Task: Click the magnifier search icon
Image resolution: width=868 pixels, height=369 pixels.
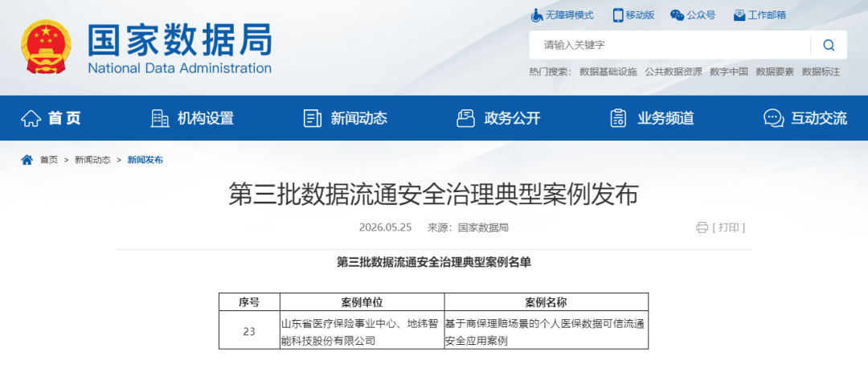Action: [828, 45]
